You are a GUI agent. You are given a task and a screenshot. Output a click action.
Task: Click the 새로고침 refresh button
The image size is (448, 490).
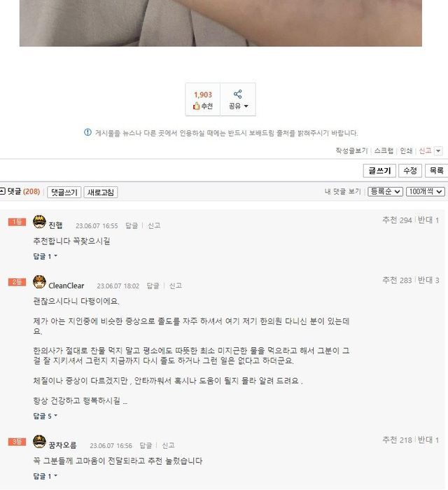pos(101,192)
